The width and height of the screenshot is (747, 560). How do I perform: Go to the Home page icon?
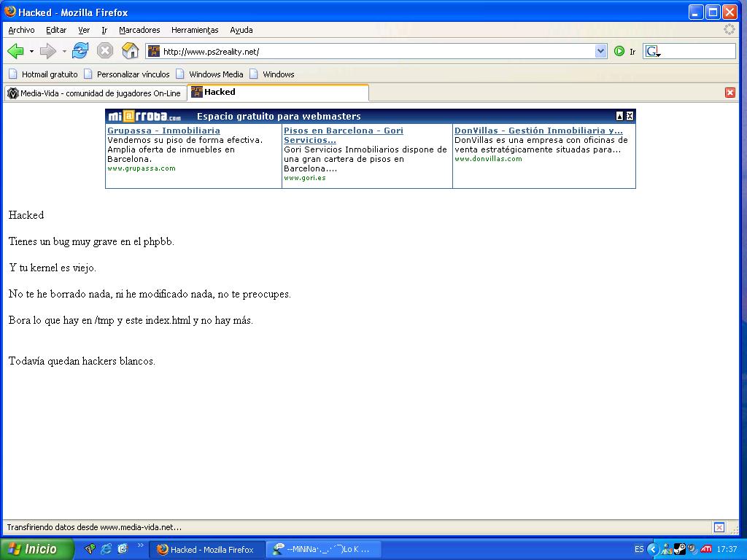point(130,50)
